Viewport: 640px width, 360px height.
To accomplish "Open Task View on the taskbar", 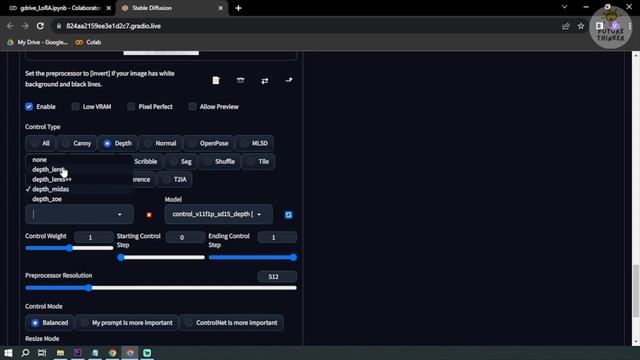I will point(42,353).
